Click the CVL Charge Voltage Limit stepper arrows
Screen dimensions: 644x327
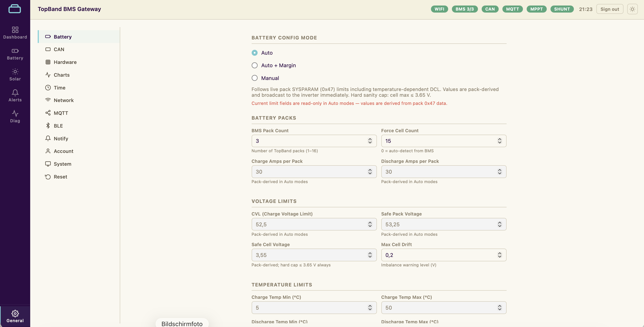(370, 224)
